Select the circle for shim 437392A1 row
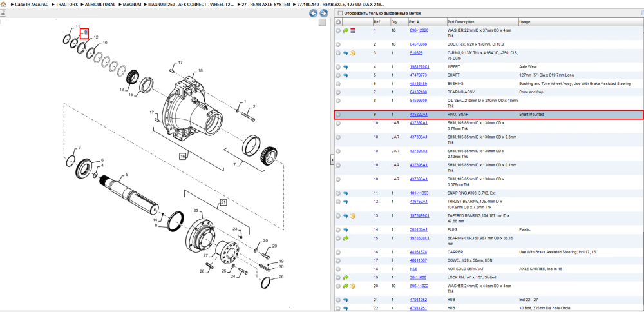Image resolution: width=644 pixels, height=312 pixels. (x=338, y=123)
